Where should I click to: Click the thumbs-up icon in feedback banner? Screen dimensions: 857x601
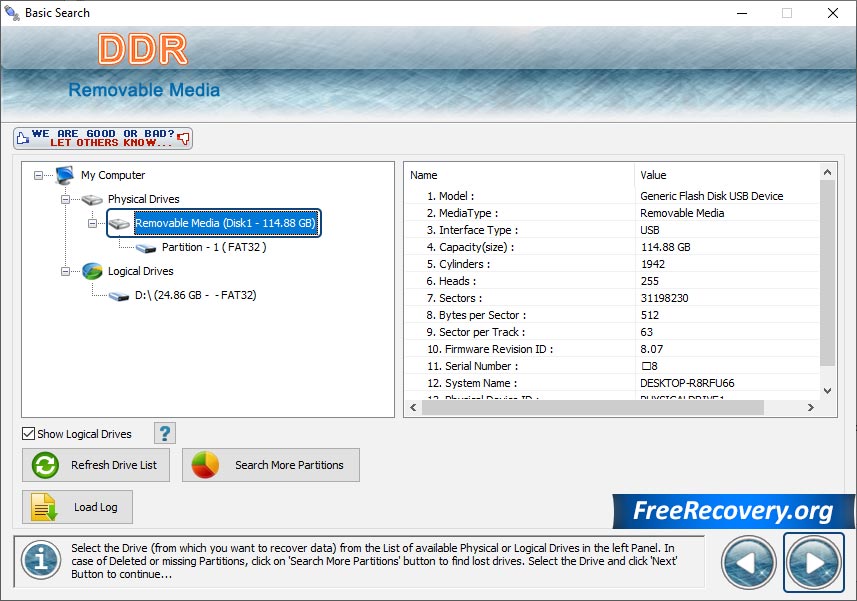tap(22, 138)
